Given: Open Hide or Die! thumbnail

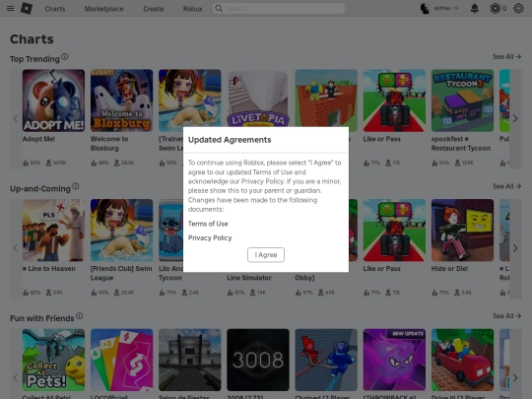Looking at the screenshot, I should (x=462, y=230).
